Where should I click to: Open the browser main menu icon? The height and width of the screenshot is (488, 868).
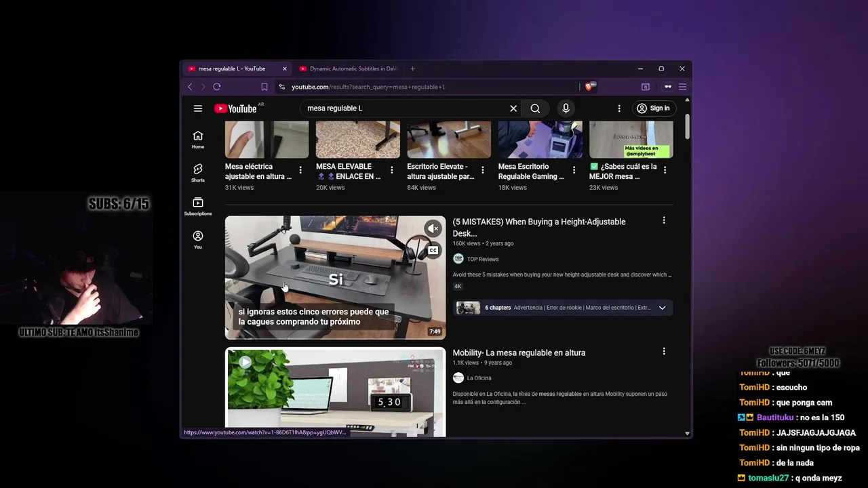pos(683,87)
